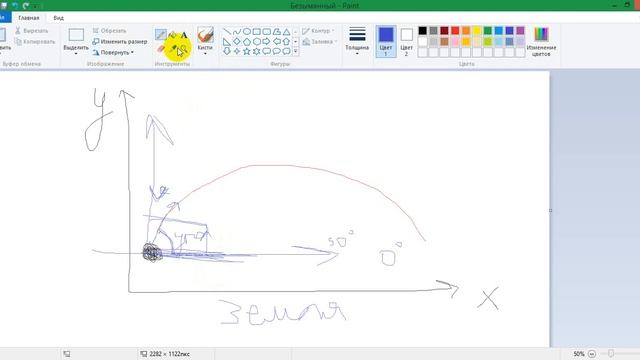This screenshot has width=640, height=360.
Task: Click Изменить размер resize button
Action: (x=120, y=42)
